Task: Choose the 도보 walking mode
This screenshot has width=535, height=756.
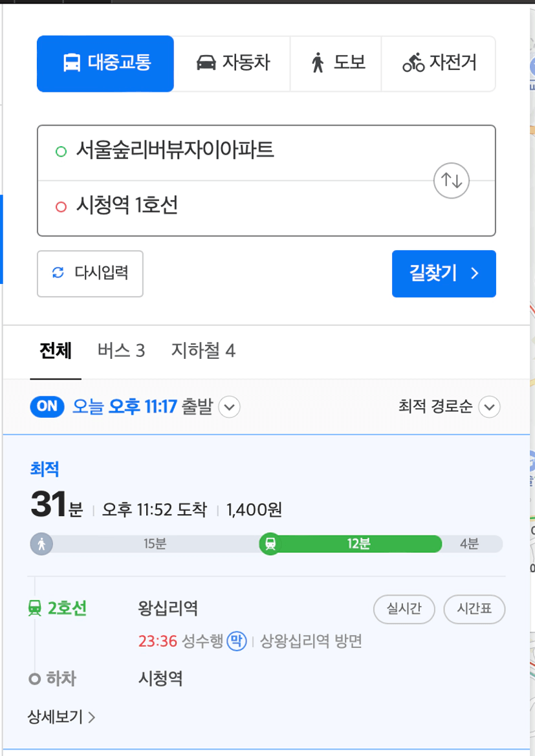Action: 336,63
